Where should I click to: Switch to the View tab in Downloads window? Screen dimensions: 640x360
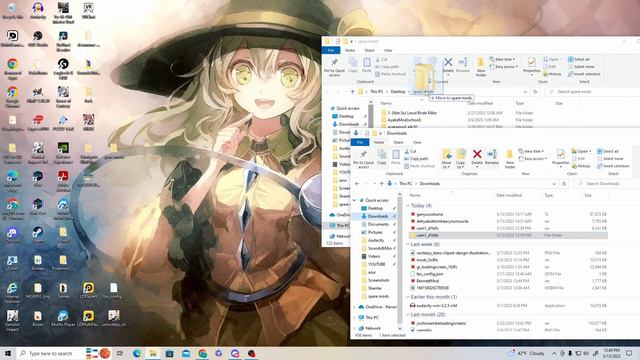point(417,142)
